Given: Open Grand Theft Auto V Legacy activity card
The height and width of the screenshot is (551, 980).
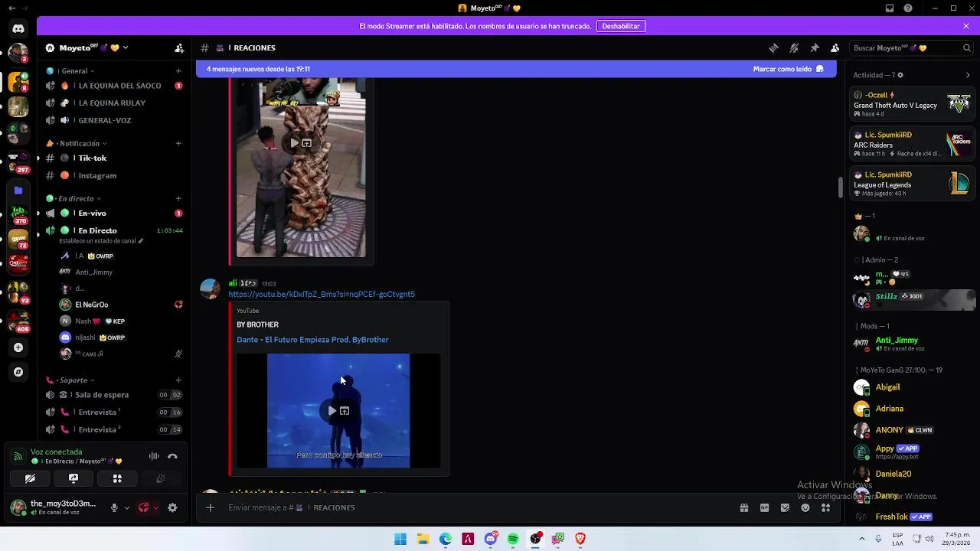Looking at the screenshot, I should tap(912, 104).
